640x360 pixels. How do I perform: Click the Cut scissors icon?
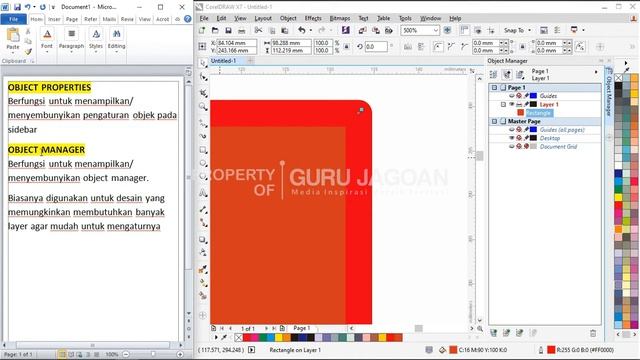pos(258,30)
